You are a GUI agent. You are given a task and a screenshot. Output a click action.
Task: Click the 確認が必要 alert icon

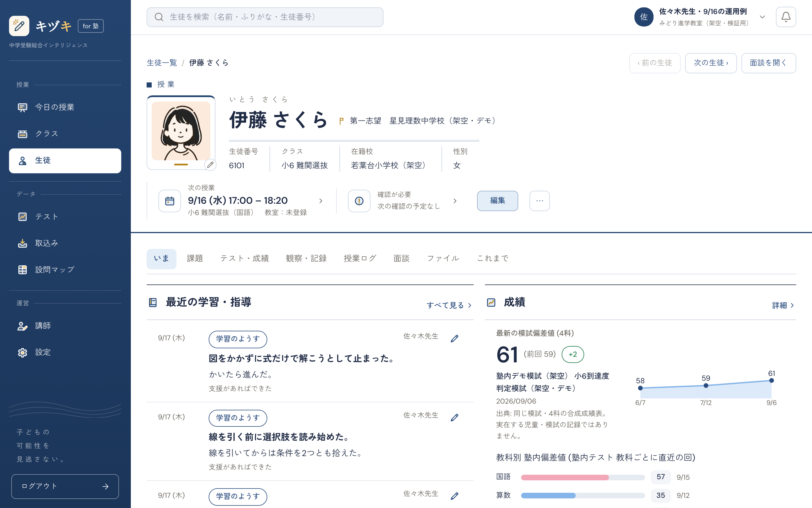(359, 201)
